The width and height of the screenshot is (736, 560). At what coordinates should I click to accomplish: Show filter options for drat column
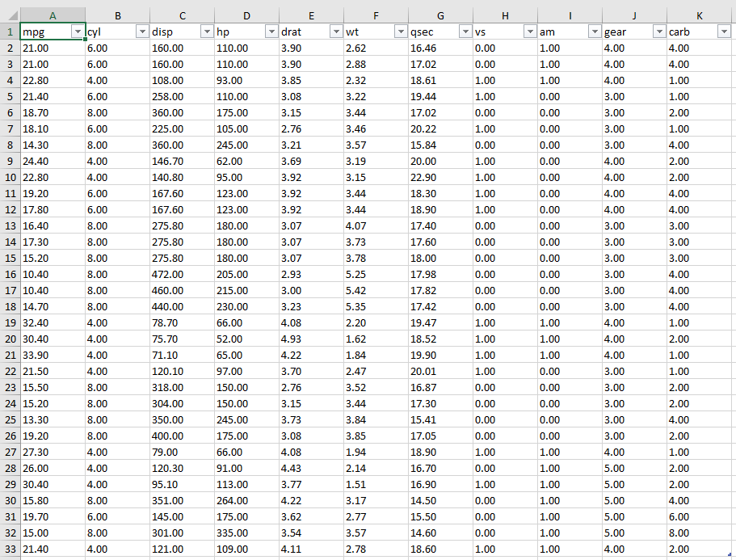pyautogui.click(x=336, y=32)
